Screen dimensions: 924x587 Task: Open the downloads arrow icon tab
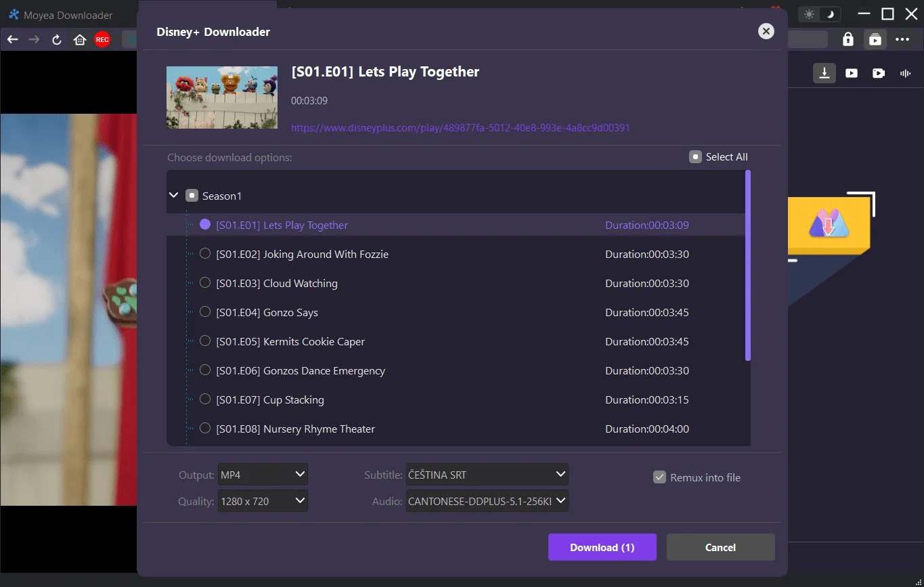[x=824, y=73]
